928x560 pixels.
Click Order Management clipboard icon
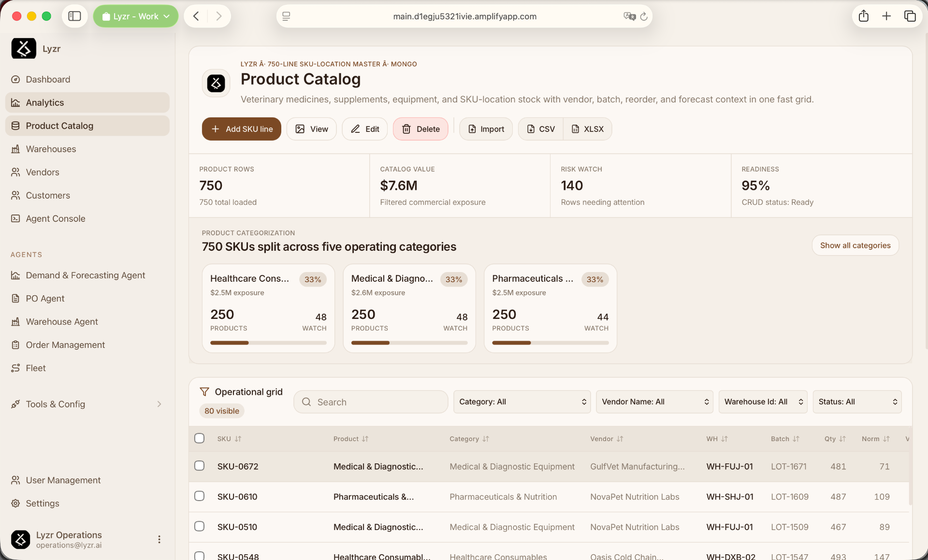[15, 345]
